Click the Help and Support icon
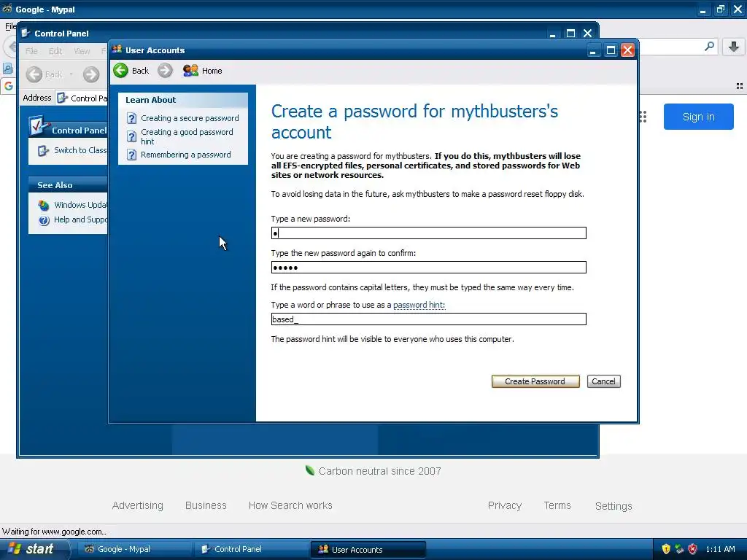This screenshot has width=747, height=560. (44, 220)
